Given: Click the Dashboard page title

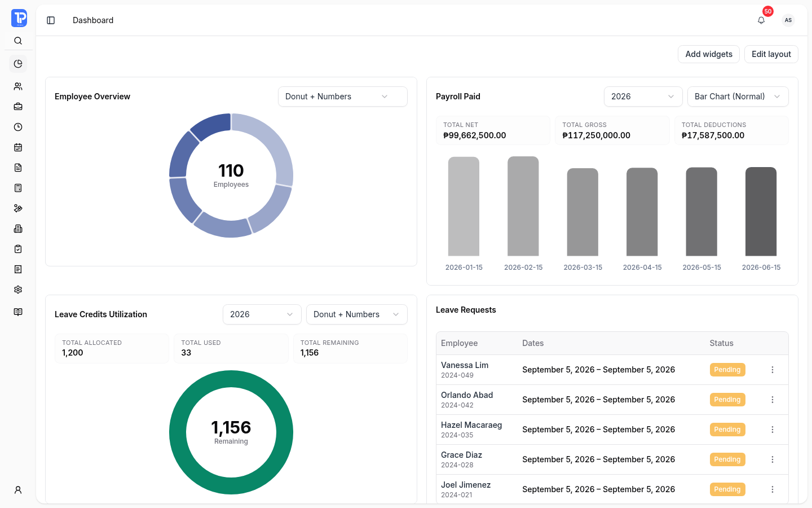Looking at the screenshot, I should coord(93,20).
